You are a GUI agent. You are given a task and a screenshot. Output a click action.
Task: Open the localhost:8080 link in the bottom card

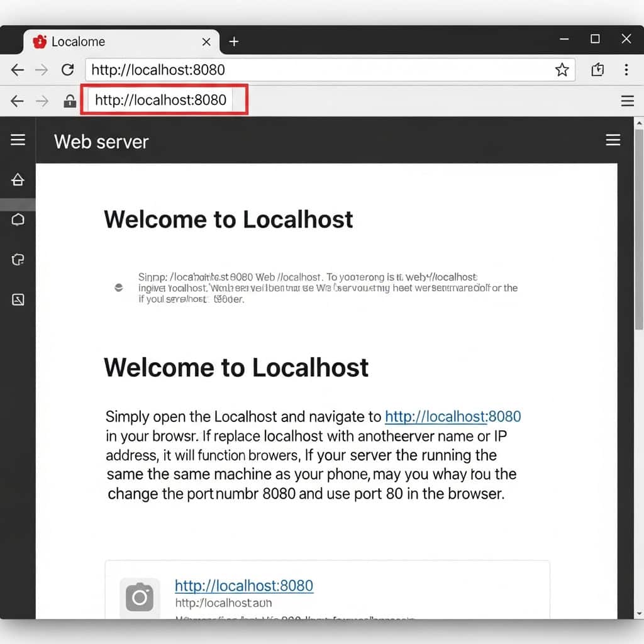tap(243, 586)
